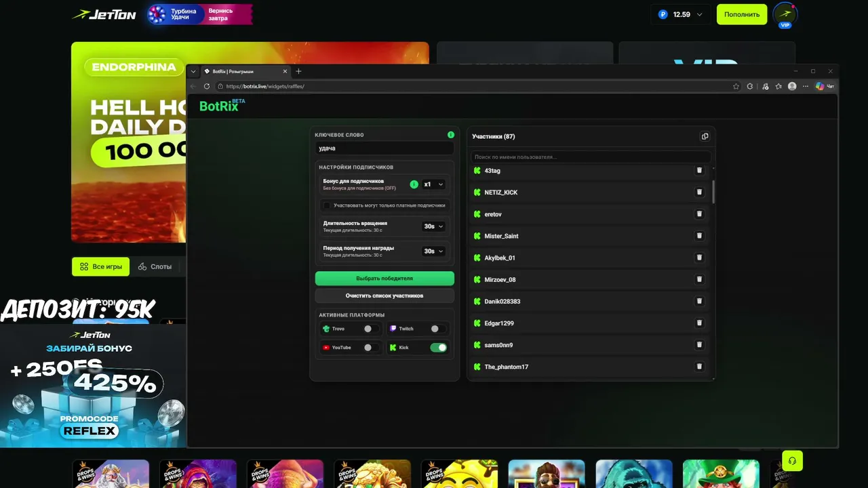Open a new browser tab
868x488 pixels.
(298, 71)
